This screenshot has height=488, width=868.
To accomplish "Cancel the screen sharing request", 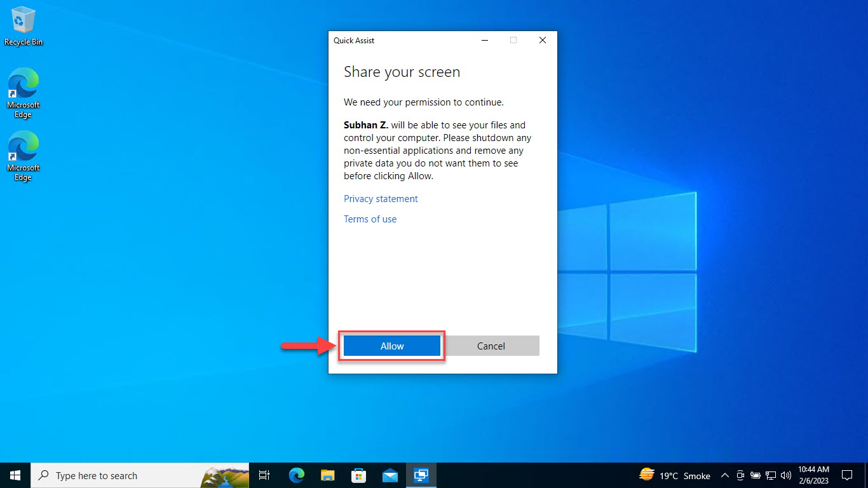I will (x=491, y=346).
